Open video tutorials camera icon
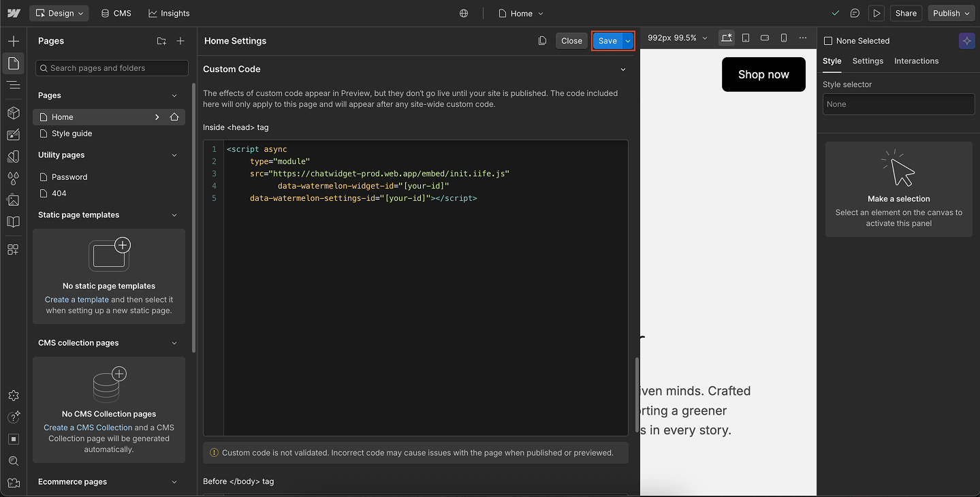The height and width of the screenshot is (497, 980). coord(13,483)
